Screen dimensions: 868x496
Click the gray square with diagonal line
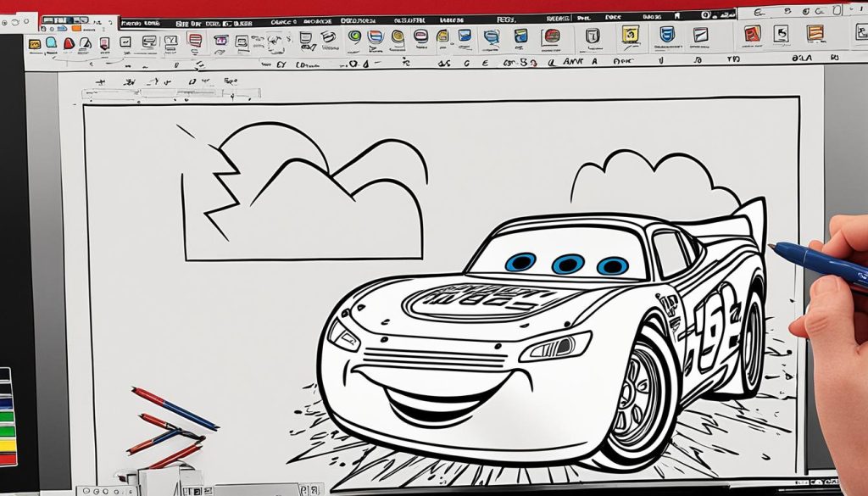[x=700, y=35]
